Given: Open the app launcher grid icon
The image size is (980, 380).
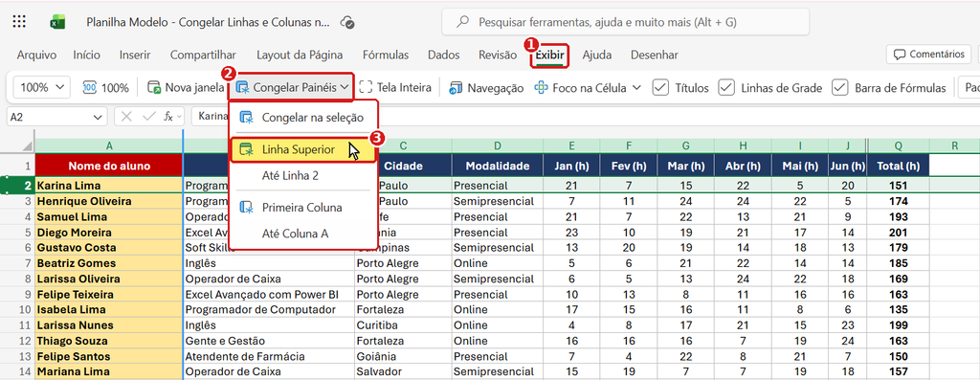Looking at the screenshot, I should coord(19,22).
